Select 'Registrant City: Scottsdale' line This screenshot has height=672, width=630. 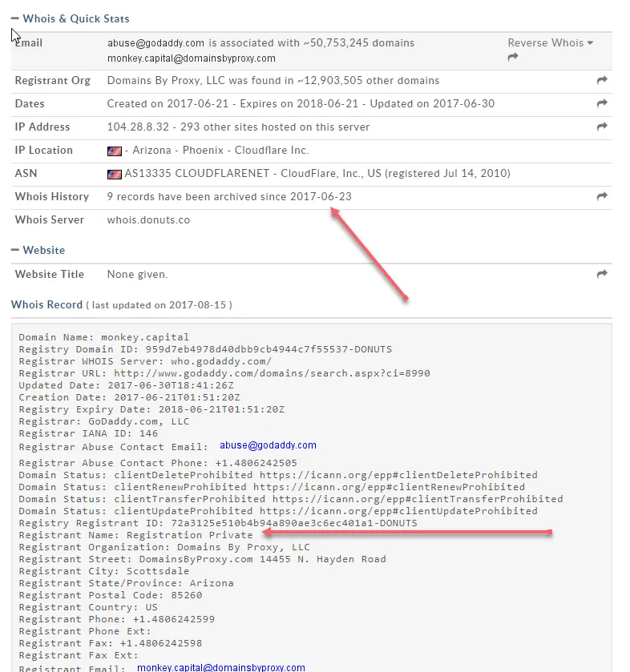[103, 571]
